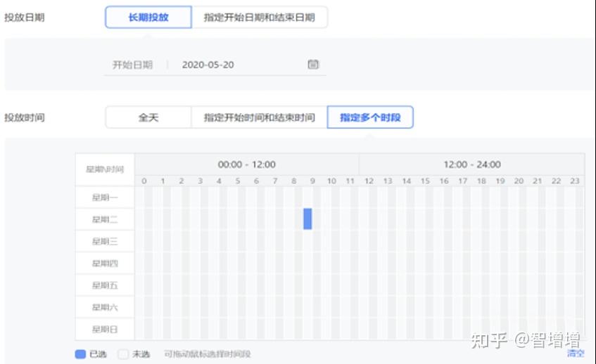The image size is (596, 364).
Task: Select the 长期投放 option
Action: [148, 17]
